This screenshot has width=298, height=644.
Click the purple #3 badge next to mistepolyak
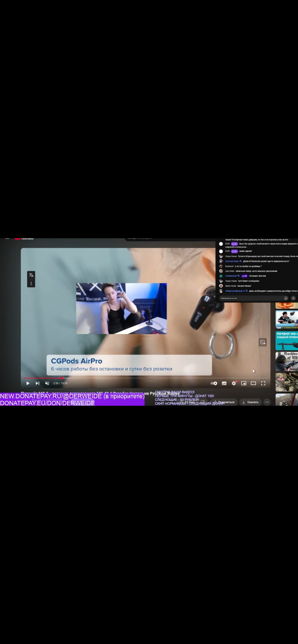click(x=245, y=276)
